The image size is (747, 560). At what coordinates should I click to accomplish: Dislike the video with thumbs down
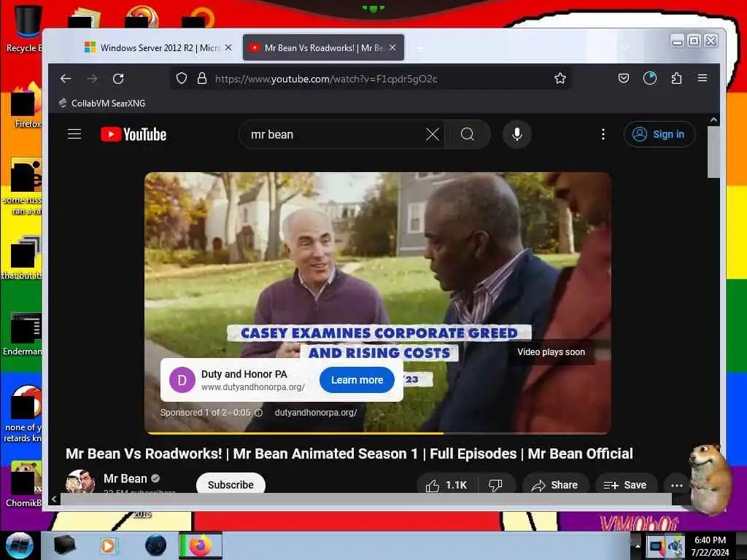[496, 485]
